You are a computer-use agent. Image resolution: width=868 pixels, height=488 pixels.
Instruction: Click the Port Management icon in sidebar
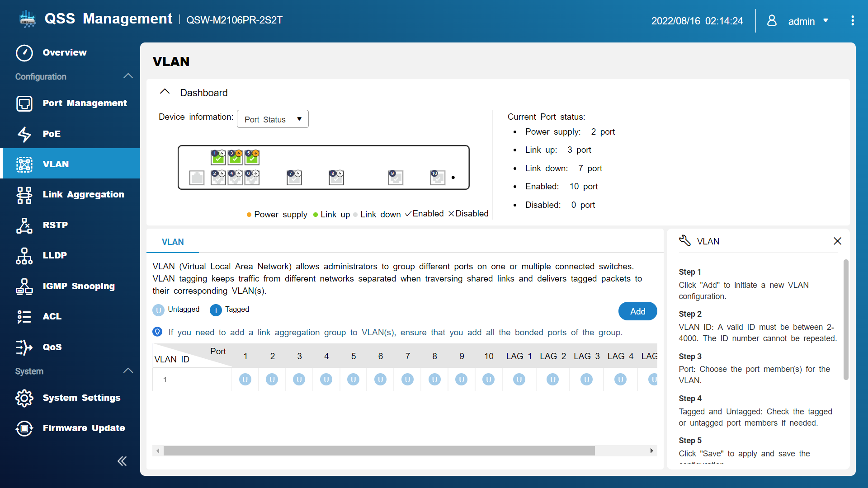point(24,103)
